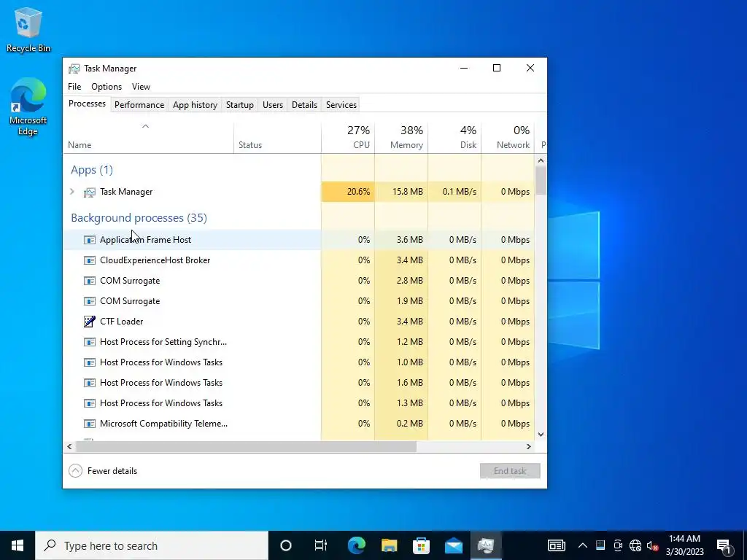Screen dimensions: 747x560
Task: Open the File menu
Action: [x=74, y=87]
